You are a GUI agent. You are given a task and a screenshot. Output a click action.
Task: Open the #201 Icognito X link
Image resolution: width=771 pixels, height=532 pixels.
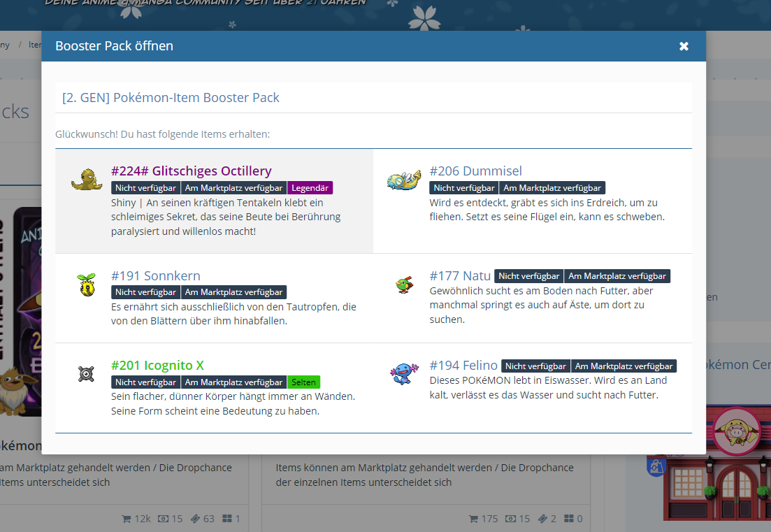click(157, 366)
